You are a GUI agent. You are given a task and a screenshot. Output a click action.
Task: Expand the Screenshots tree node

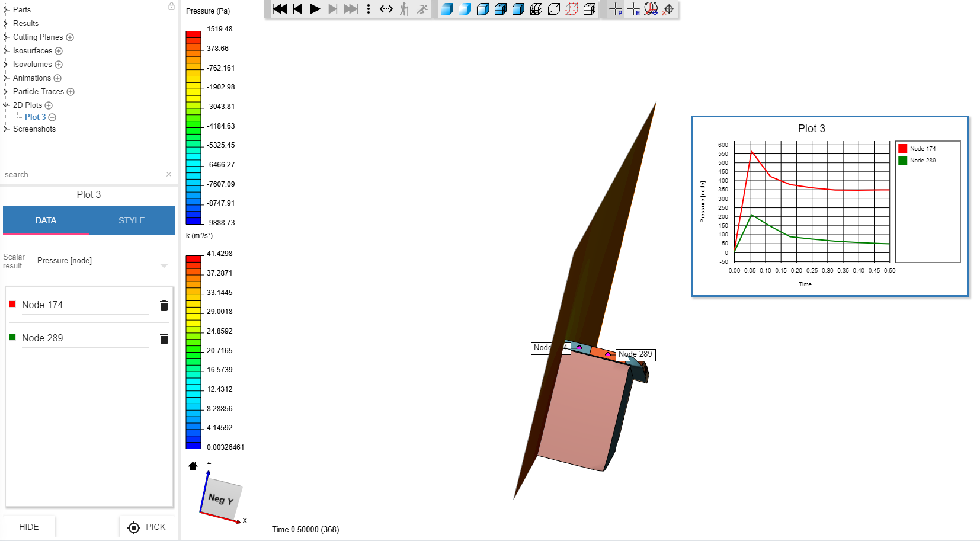tap(6, 129)
